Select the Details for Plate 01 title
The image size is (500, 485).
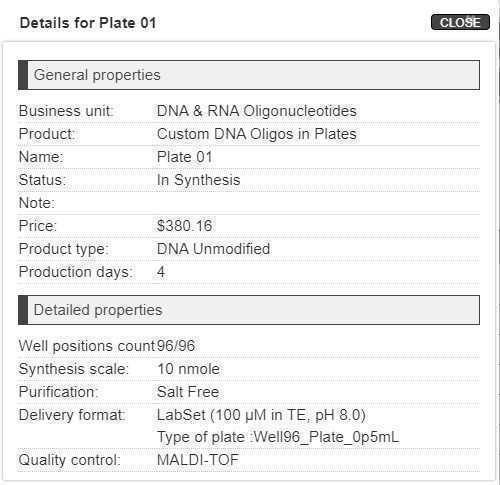click(x=88, y=23)
